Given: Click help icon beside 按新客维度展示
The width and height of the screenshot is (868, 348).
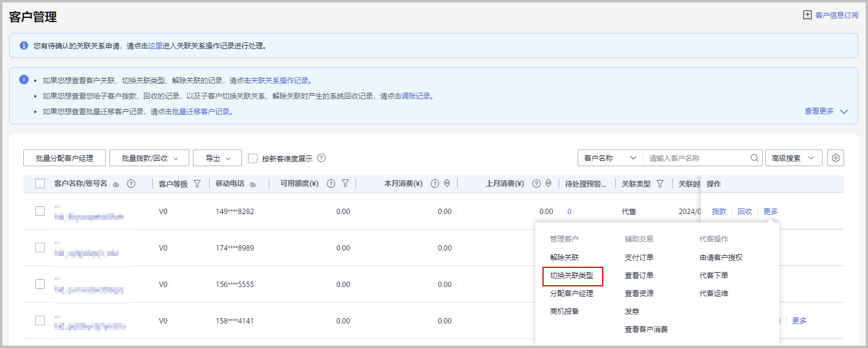Looking at the screenshot, I should coord(321,158).
